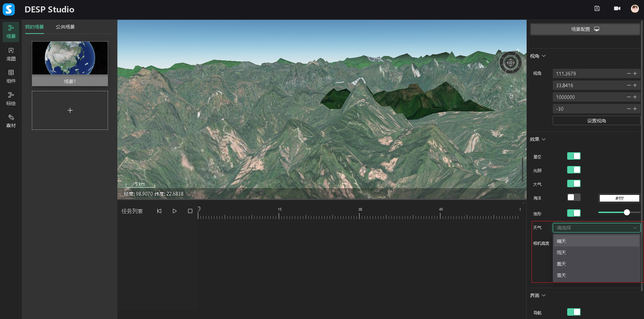Screen dimensions: 644x319
Task: Click the 场景配置 button
Action: [585, 29]
